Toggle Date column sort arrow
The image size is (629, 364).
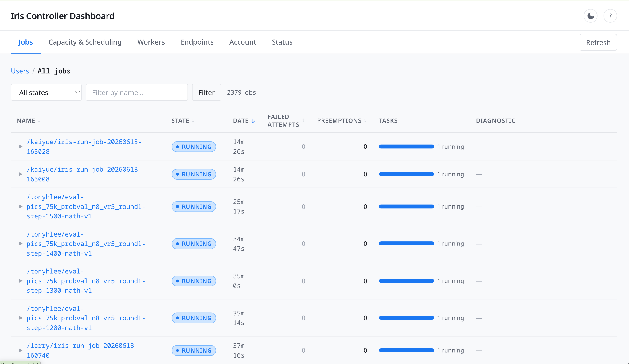(x=253, y=121)
